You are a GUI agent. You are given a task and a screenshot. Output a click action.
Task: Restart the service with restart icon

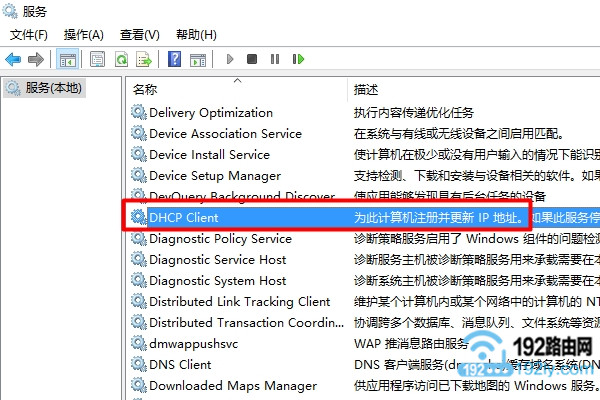[x=298, y=59]
